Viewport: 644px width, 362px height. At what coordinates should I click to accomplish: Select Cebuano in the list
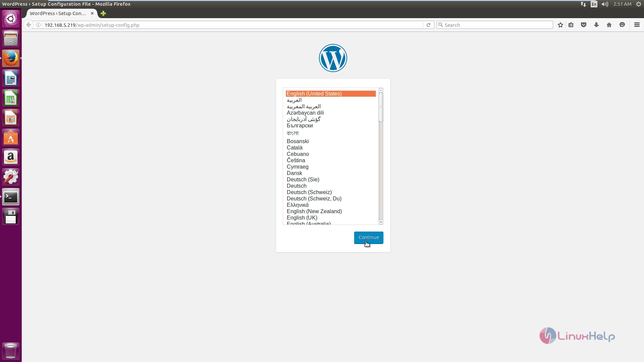331,154
